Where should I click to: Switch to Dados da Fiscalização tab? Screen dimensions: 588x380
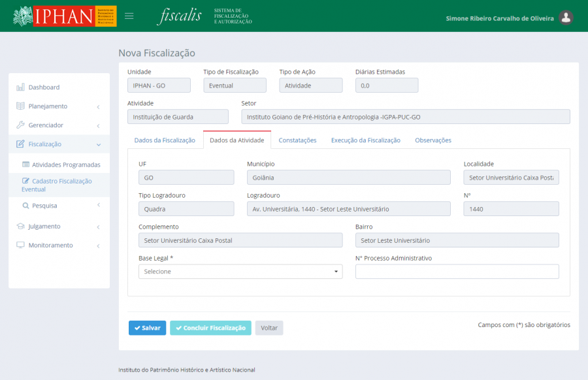[165, 140]
